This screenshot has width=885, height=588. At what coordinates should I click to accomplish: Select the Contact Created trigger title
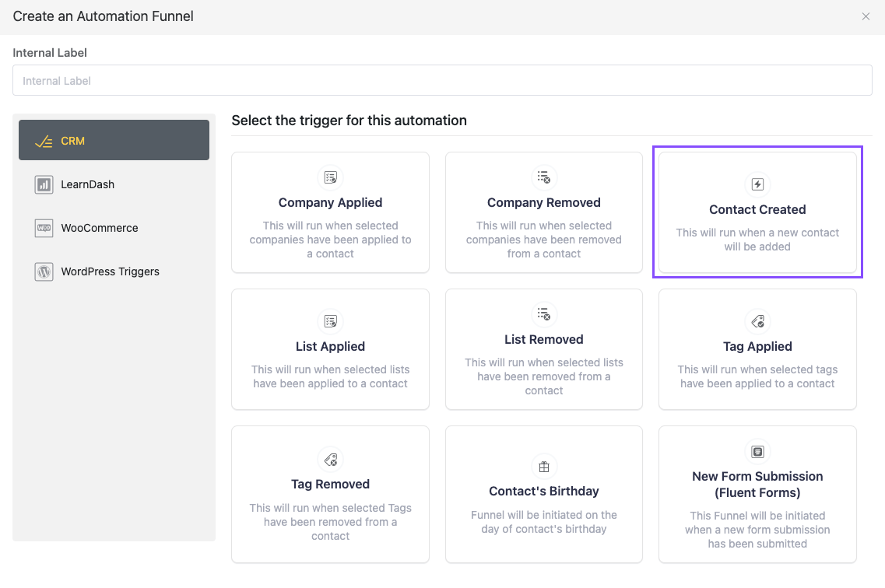coord(757,209)
